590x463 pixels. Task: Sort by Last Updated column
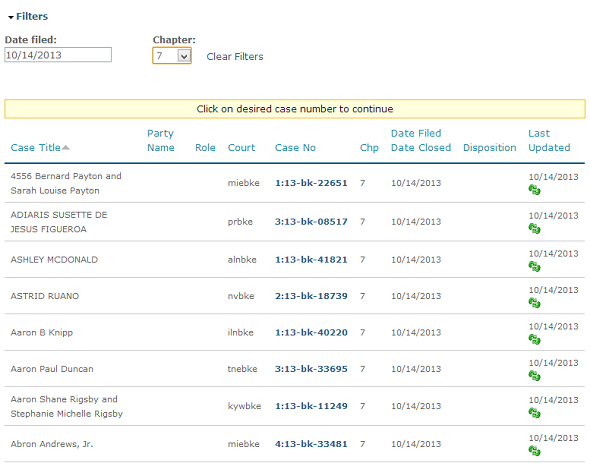tap(549, 140)
